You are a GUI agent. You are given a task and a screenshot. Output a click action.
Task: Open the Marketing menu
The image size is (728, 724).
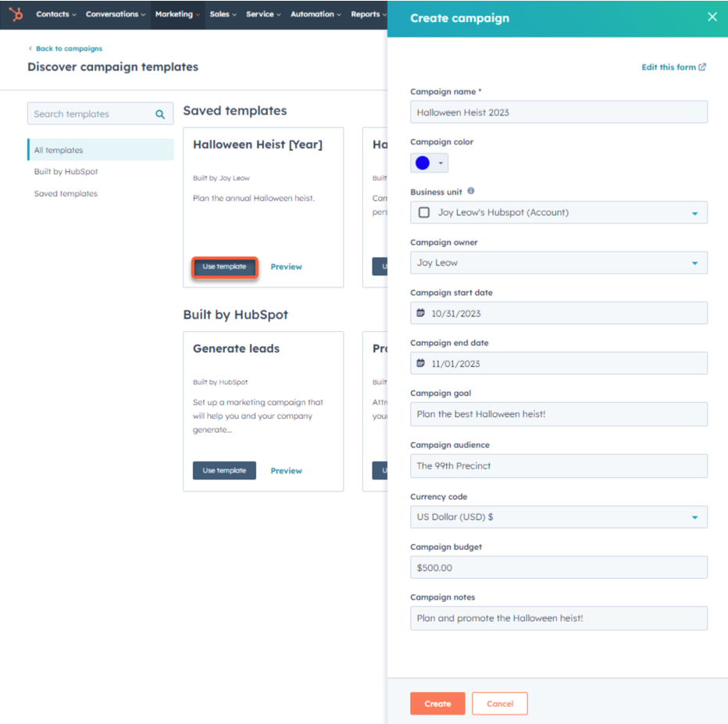[177, 14]
